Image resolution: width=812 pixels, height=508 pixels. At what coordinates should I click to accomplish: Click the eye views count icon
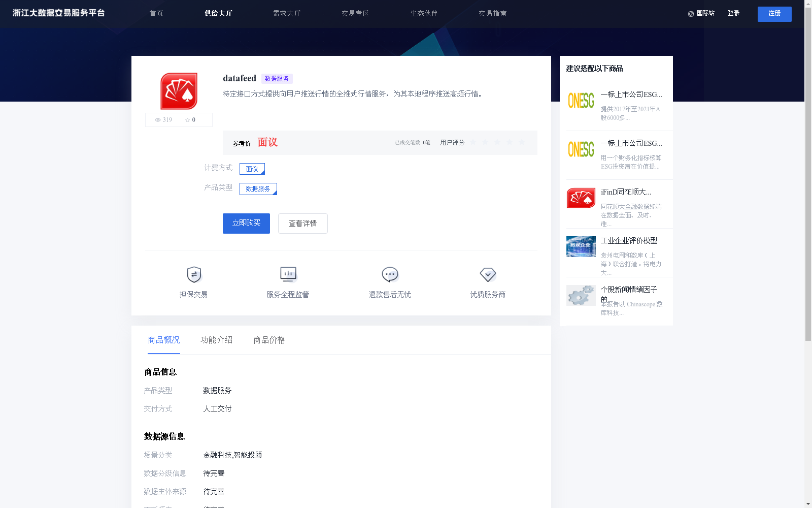158,120
